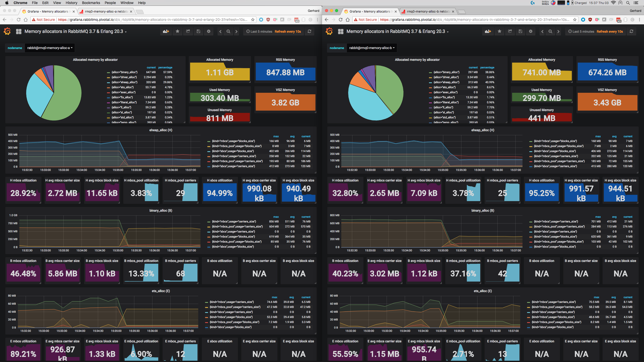Click Unused Memory panel title in left window
Image resolution: width=644 pixels, height=362 pixels.
220,110
